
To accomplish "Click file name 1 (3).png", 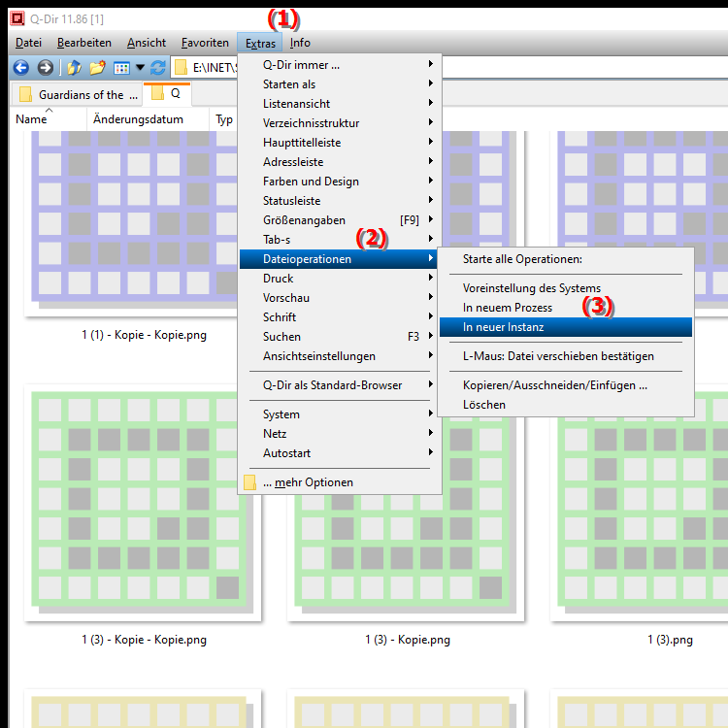I will tap(670, 640).
